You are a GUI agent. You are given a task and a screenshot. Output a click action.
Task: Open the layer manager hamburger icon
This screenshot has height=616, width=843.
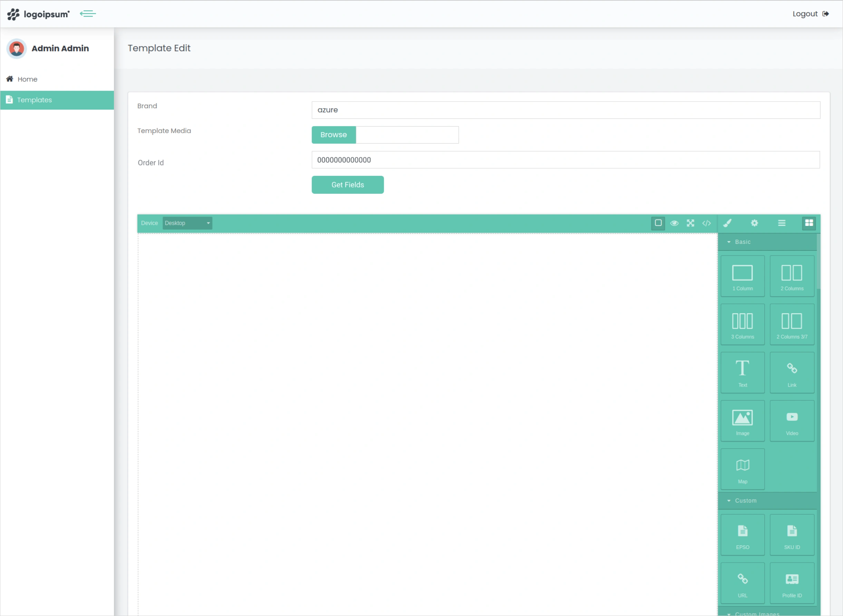click(x=782, y=223)
